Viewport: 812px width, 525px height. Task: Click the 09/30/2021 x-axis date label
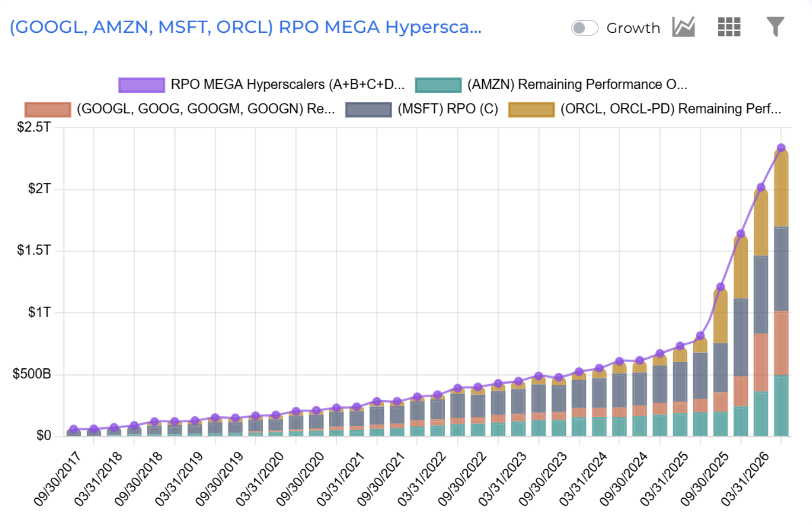pyautogui.click(x=381, y=479)
